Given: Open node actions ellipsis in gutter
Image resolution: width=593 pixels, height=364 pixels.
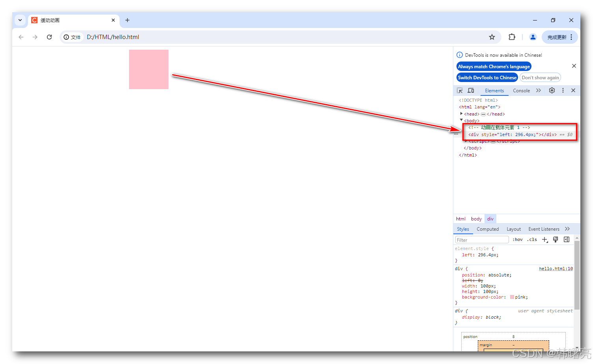Looking at the screenshot, I should (x=456, y=134).
